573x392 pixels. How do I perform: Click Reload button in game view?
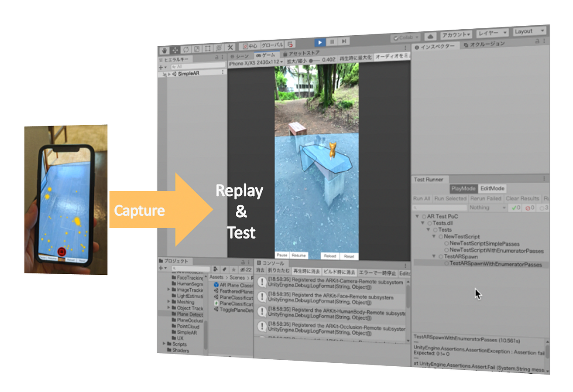pyautogui.click(x=330, y=256)
